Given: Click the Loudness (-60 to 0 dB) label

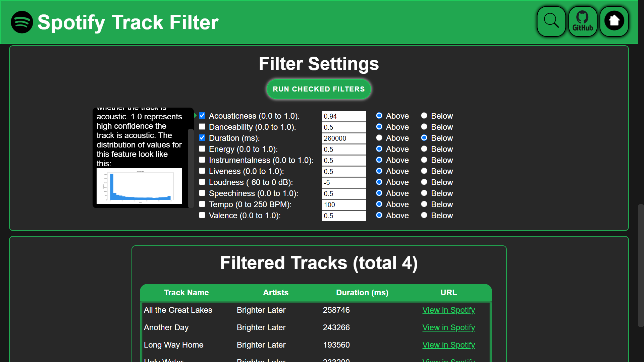Looking at the screenshot, I should click(x=251, y=182).
